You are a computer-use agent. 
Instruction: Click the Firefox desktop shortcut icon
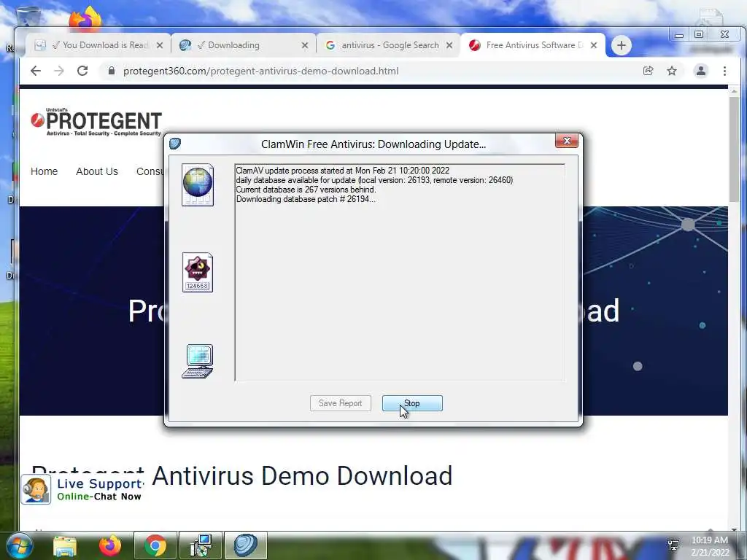point(86,18)
